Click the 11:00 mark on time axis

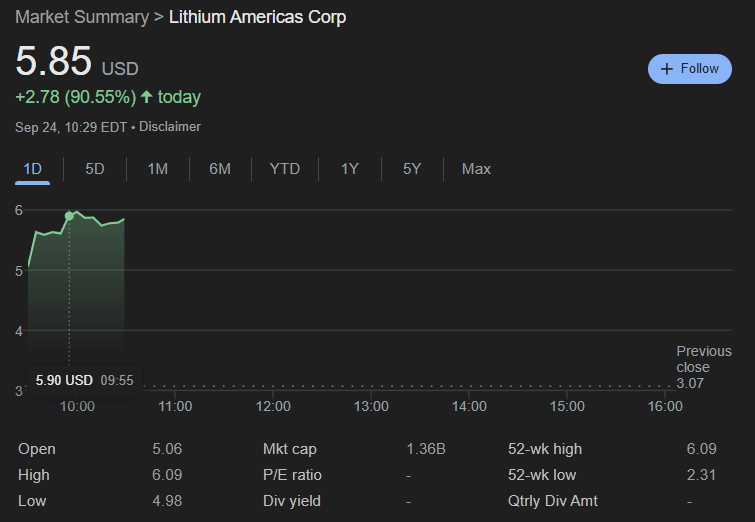[x=175, y=406]
